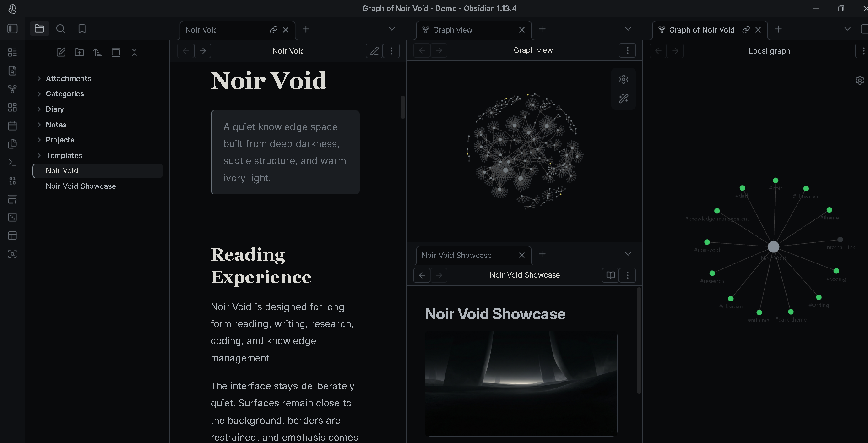Viewport: 868px width, 443px height.
Task: Open Noir Void Showcase in file explorer
Action: [98, 186]
